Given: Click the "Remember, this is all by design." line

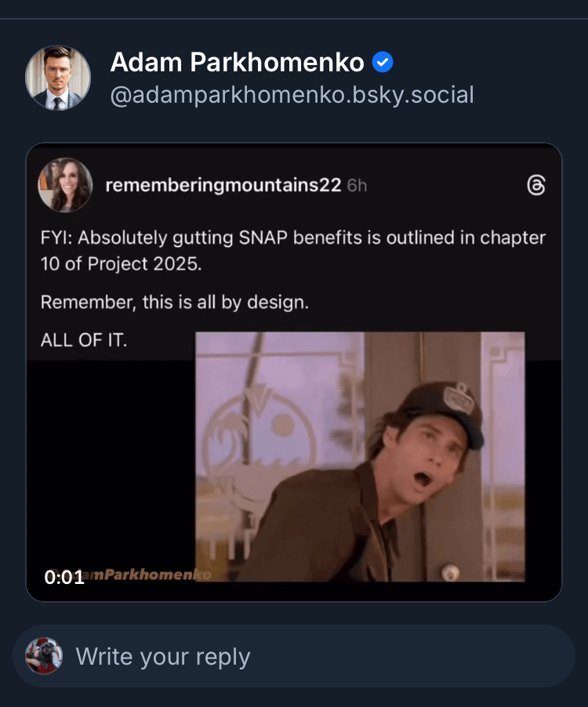Looking at the screenshot, I should (x=174, y=302).
